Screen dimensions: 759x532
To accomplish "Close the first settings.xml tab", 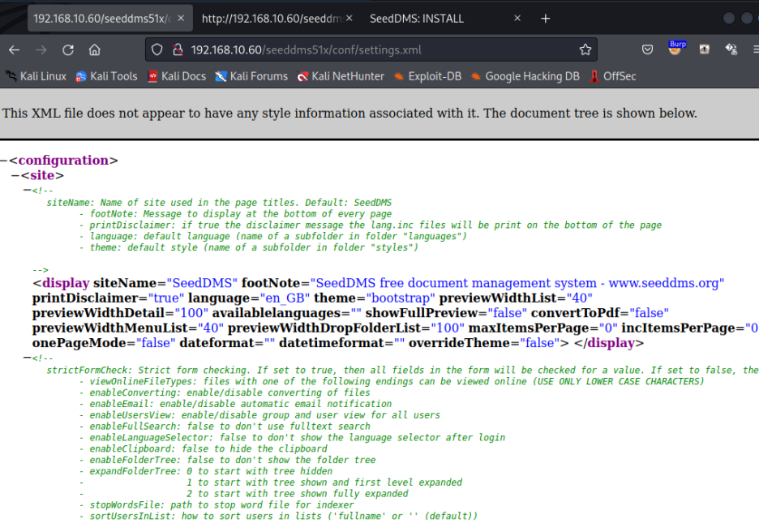I will click(181, 18).
